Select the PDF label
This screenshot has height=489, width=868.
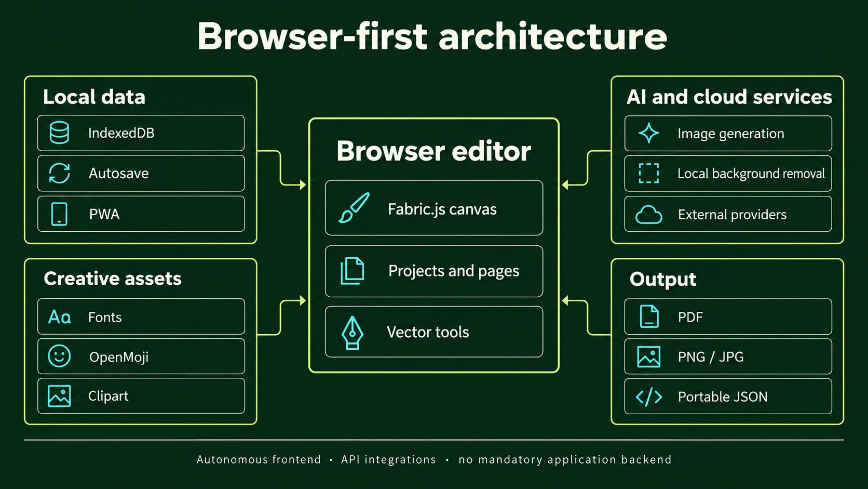690,317
